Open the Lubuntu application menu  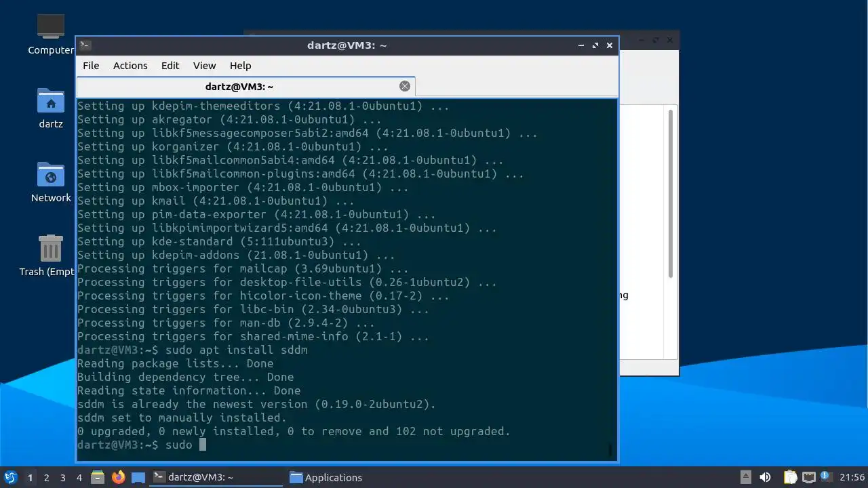click(x=10, y=477)
